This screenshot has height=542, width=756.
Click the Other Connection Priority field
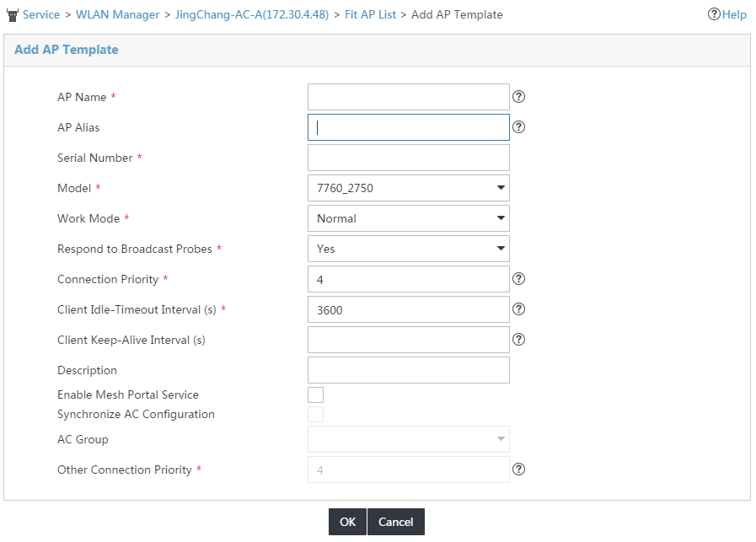click(x=409, y=470)
